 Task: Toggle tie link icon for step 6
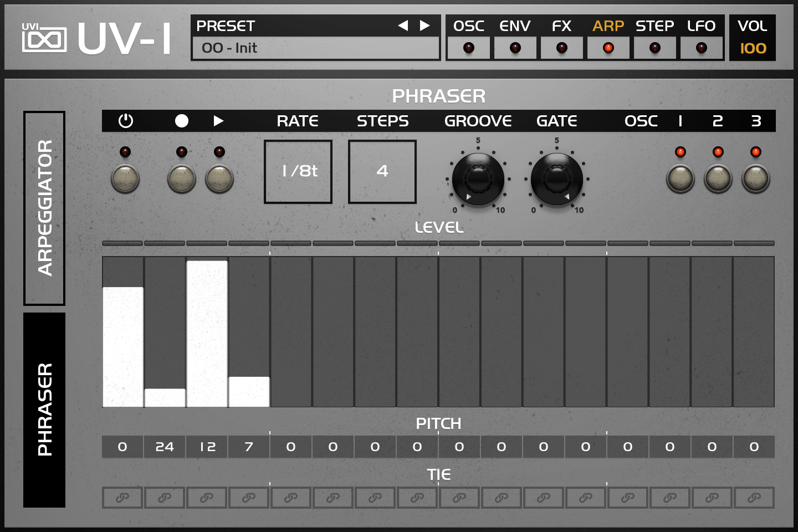coord(334,498)
